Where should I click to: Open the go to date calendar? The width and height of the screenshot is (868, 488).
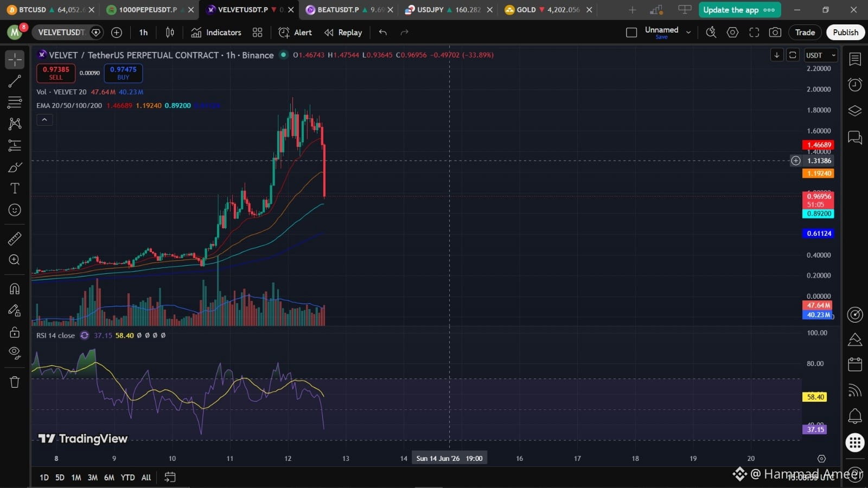[170, 478]
